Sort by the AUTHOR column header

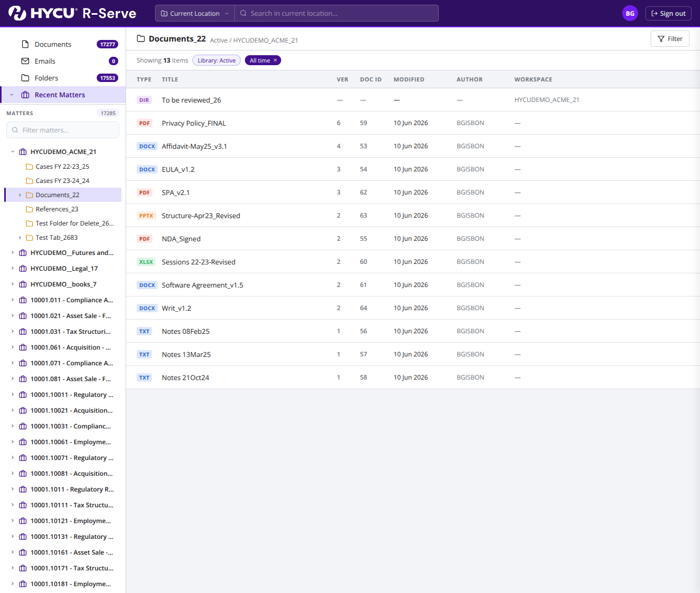point(469,79)
